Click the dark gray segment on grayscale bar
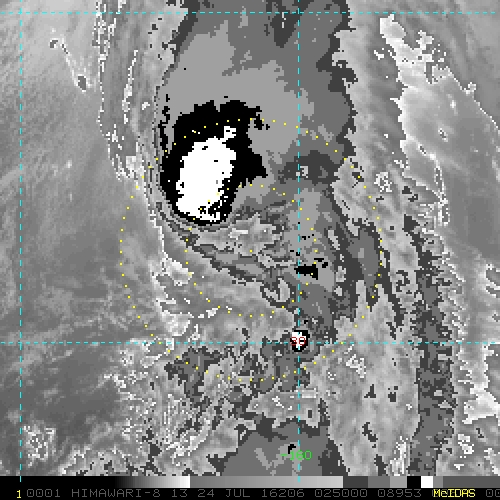 point(355,482)
